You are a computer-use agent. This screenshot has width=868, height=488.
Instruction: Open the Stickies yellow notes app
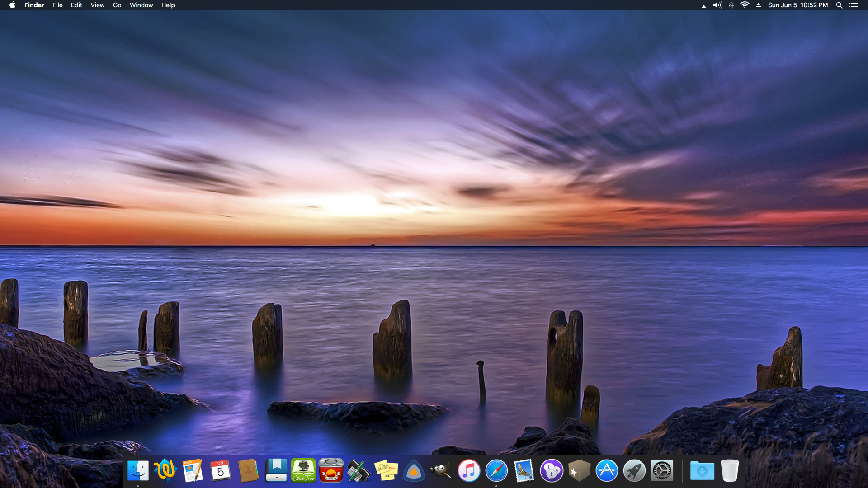click(386, 471)
